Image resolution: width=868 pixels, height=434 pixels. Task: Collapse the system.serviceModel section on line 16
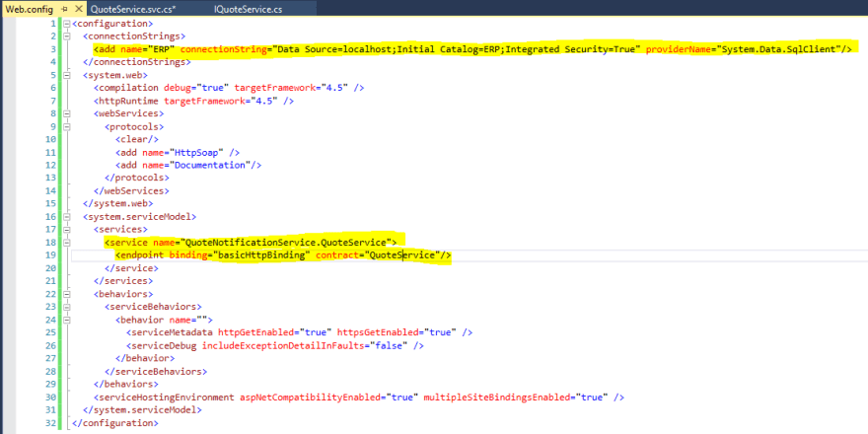coord(67,216)
